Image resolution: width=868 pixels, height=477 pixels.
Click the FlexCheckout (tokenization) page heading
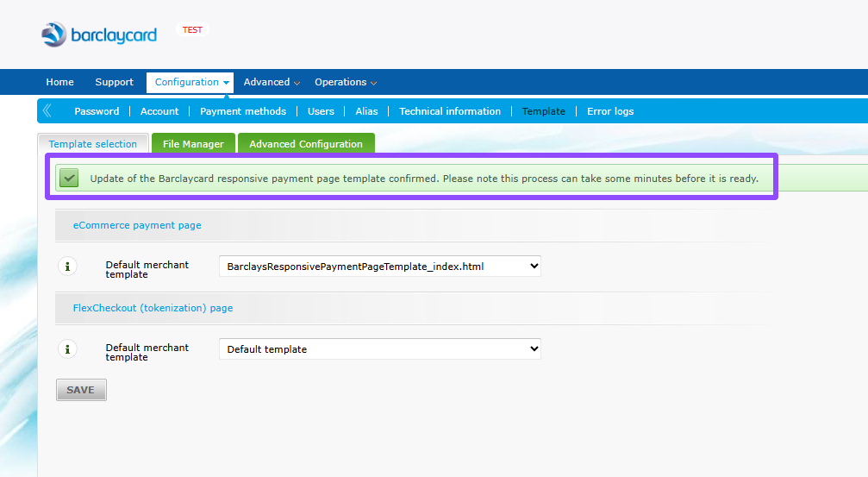click(153, 308)
